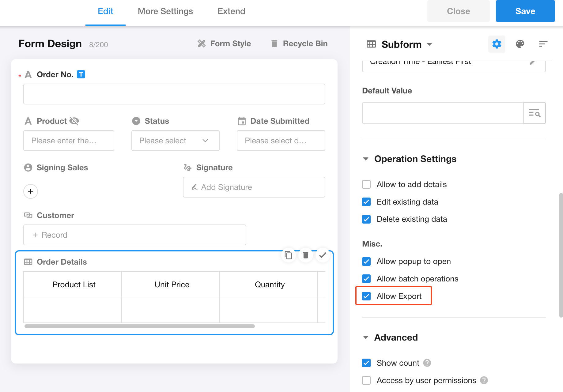Enable Allow to add details
The image size is (563, 392).
366,184
